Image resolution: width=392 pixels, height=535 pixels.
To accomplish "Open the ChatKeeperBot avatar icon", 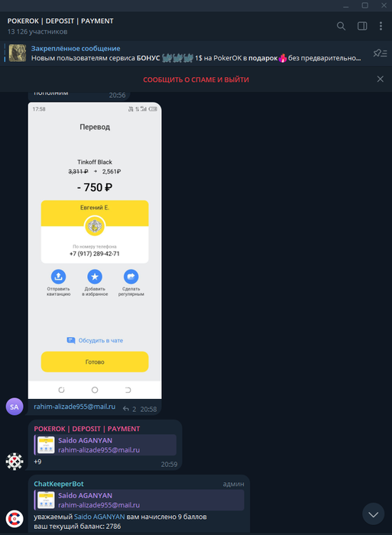I will [x=15, y=519].
